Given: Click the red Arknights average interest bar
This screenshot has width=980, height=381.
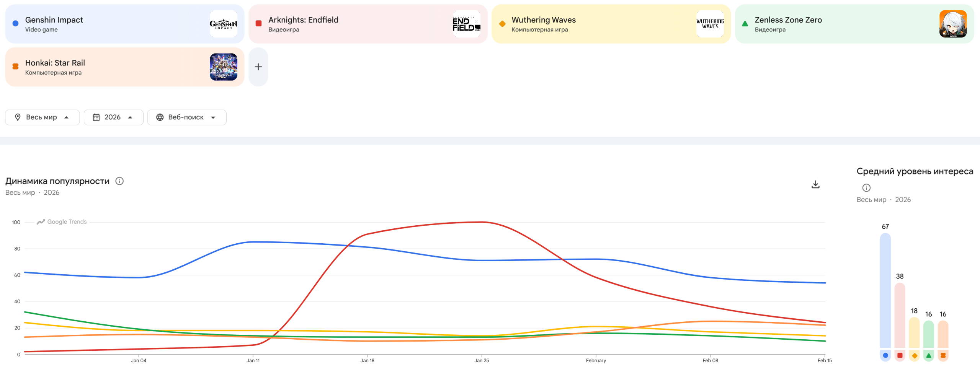Looking at the screenshot, I should pos(900,316).
